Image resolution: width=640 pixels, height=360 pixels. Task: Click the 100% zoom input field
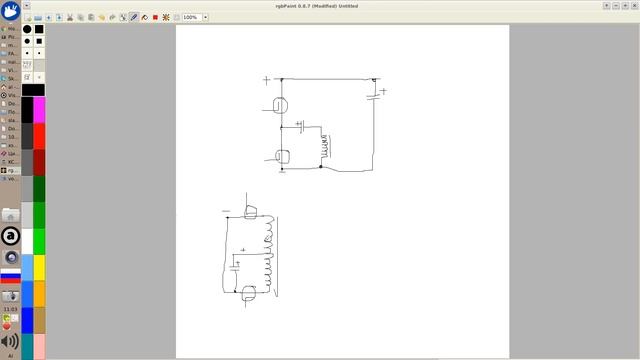point(192,18)
